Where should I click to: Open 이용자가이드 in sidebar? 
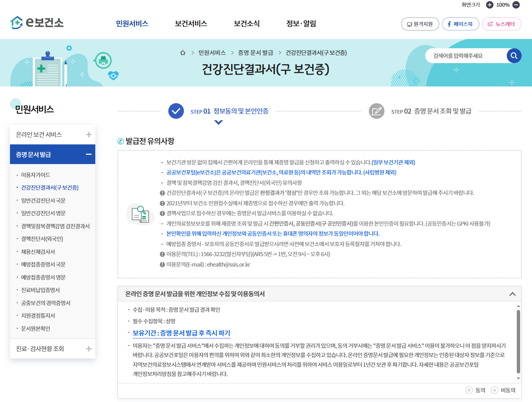[x=36, y=175]
